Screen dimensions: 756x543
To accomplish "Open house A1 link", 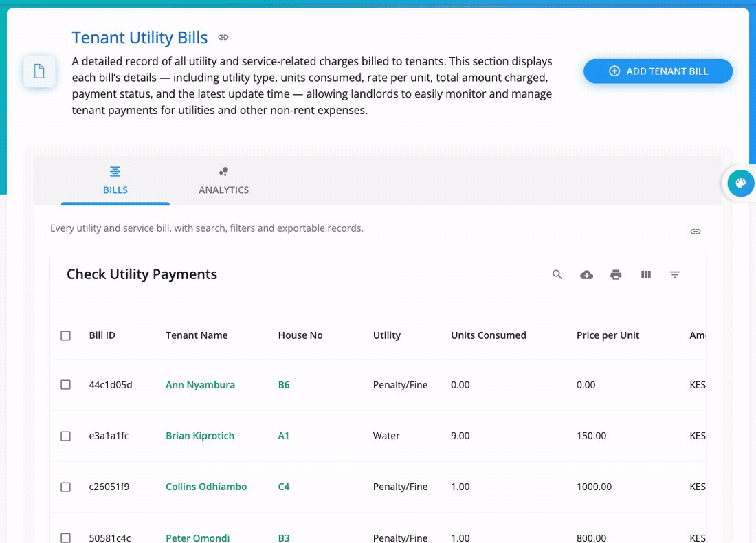I will click(283, 436).
